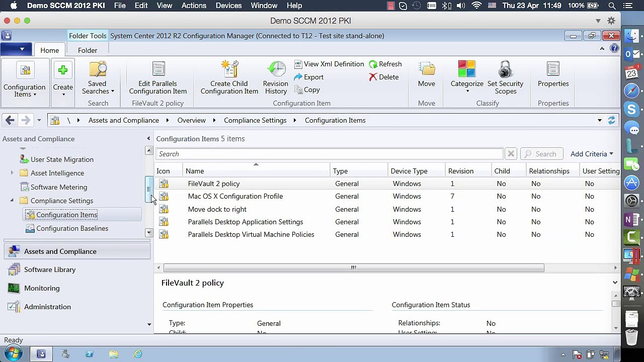Refresh the configuration items list
The image size is (644, 362).
pyautogui.click(x=385, y=64)
